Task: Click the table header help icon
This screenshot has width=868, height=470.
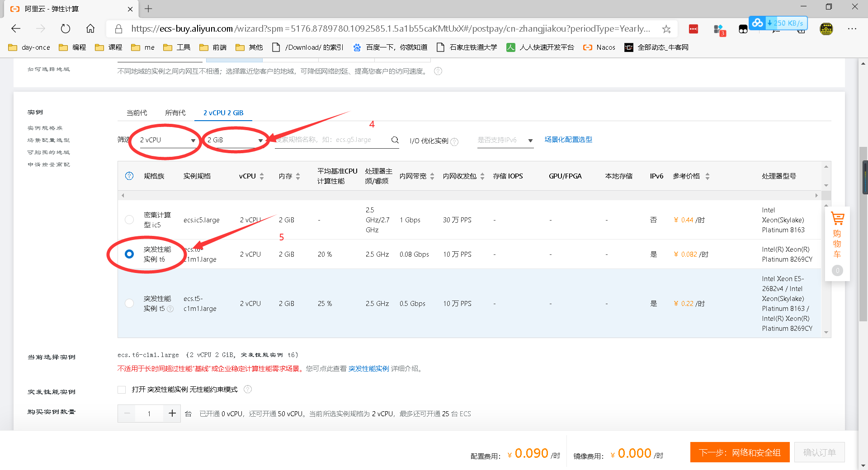Action: (x=129, y=176)
